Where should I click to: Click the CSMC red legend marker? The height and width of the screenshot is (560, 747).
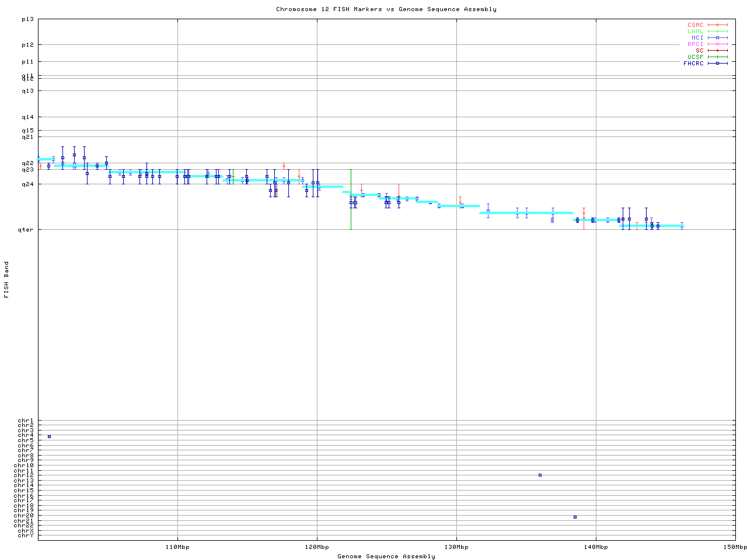tap(717, 25)
